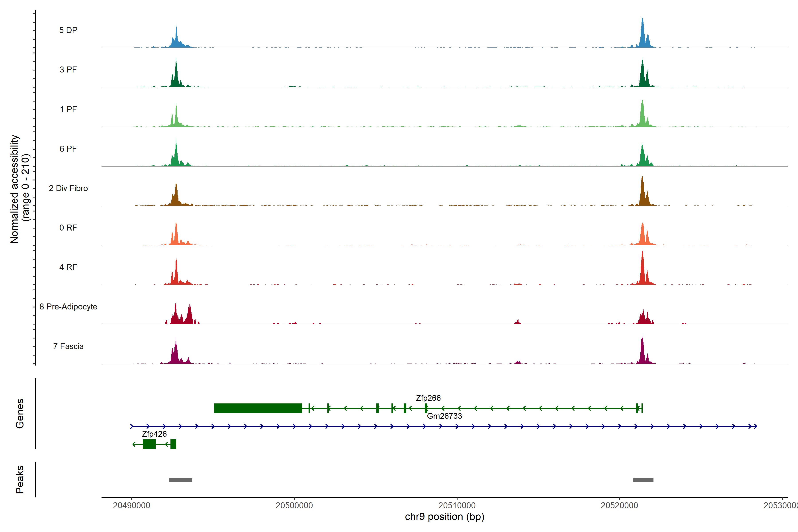Click the larger Zfp426 exon box
The height and width of the screenshot is (532, 798).
[149, 444]
